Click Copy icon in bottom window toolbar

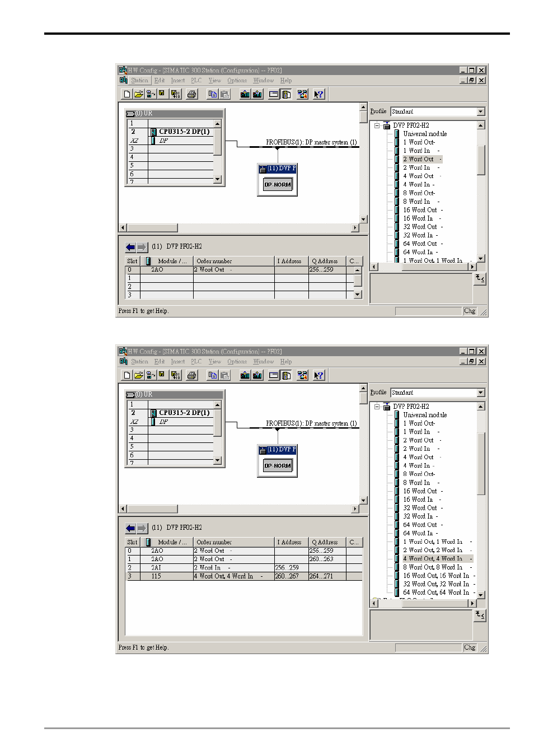click(213, 375)
